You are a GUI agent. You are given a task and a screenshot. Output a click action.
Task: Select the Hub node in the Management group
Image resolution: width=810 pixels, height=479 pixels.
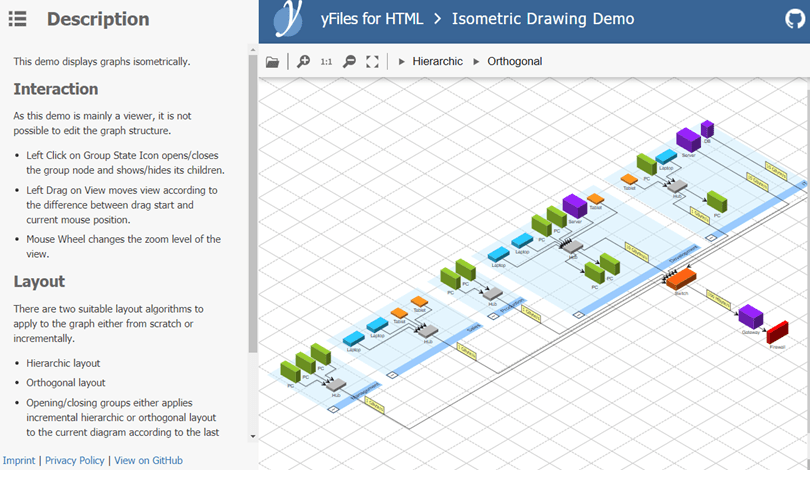click(x=336, y=385)
